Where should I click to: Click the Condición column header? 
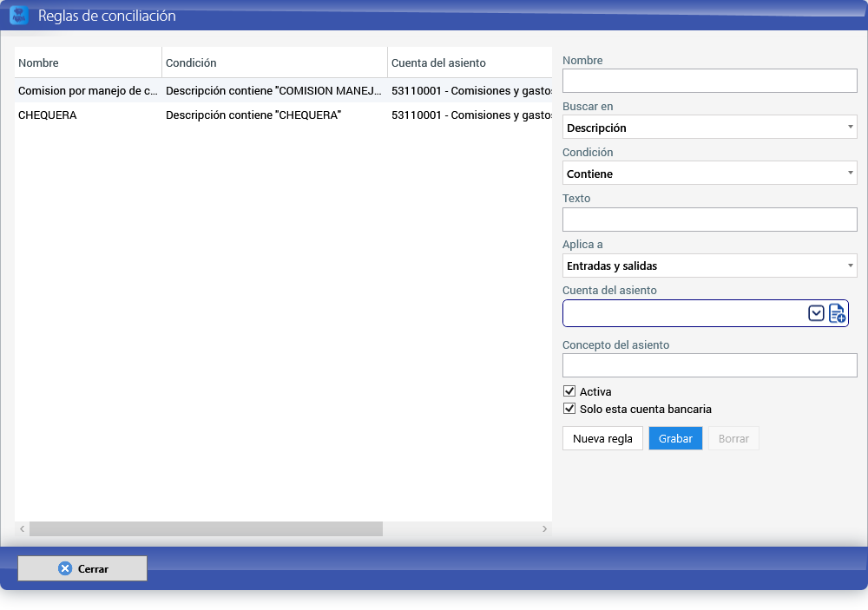274,62
